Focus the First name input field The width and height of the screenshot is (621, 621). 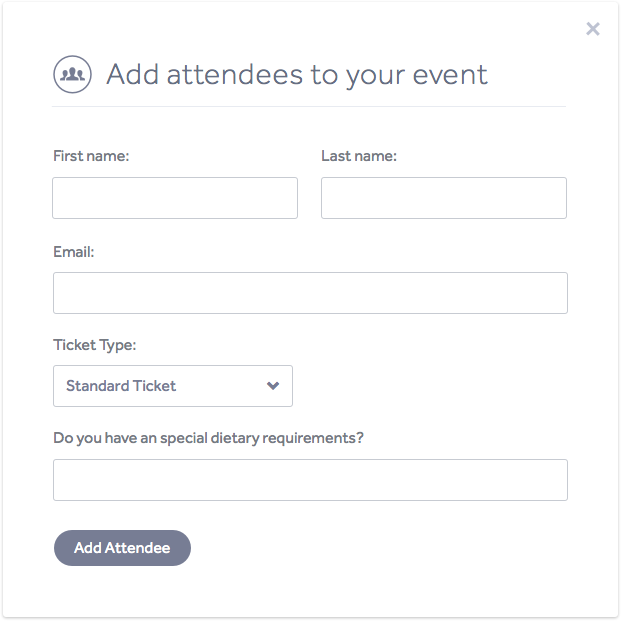175,198
